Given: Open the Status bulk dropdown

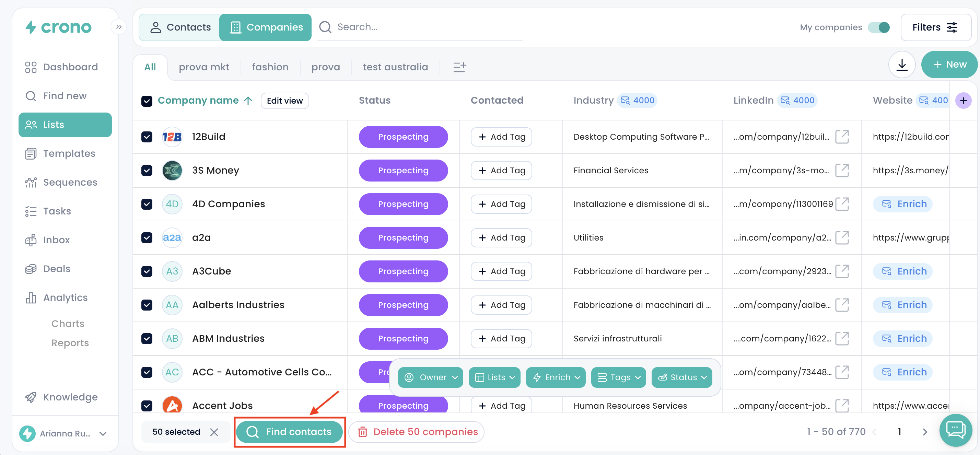Looking at the screenshot, I should coord(682,377).
